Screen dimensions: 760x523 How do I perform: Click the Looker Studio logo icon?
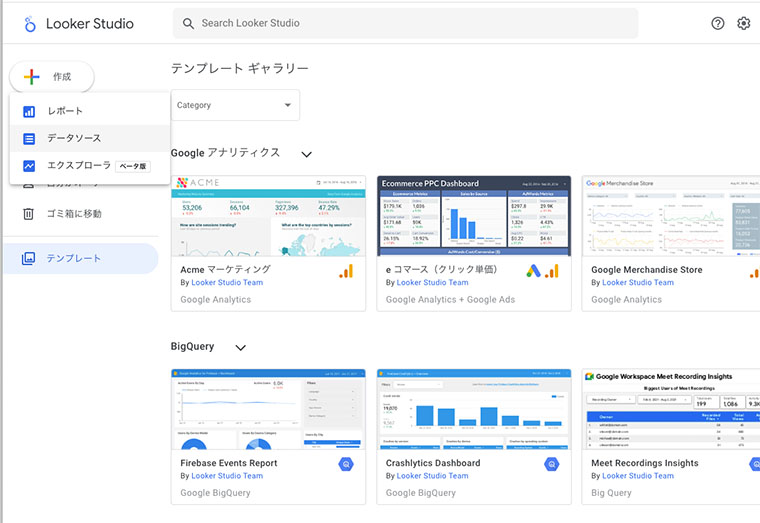(30, 24)
